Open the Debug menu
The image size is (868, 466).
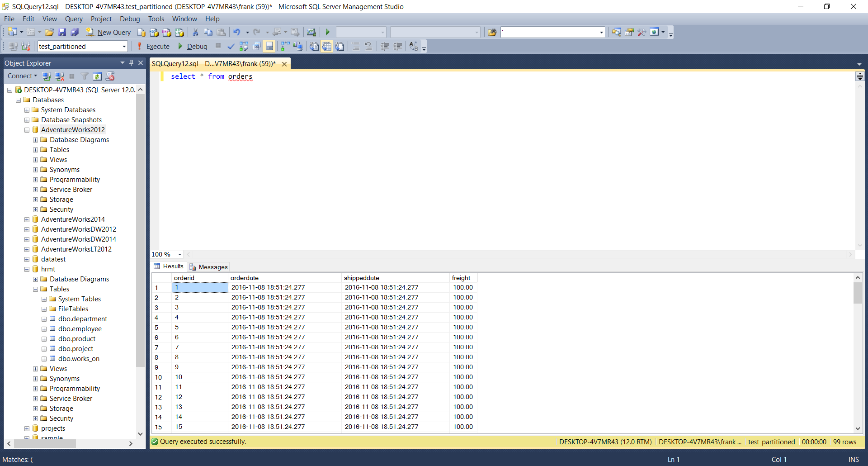coord(129,19)
